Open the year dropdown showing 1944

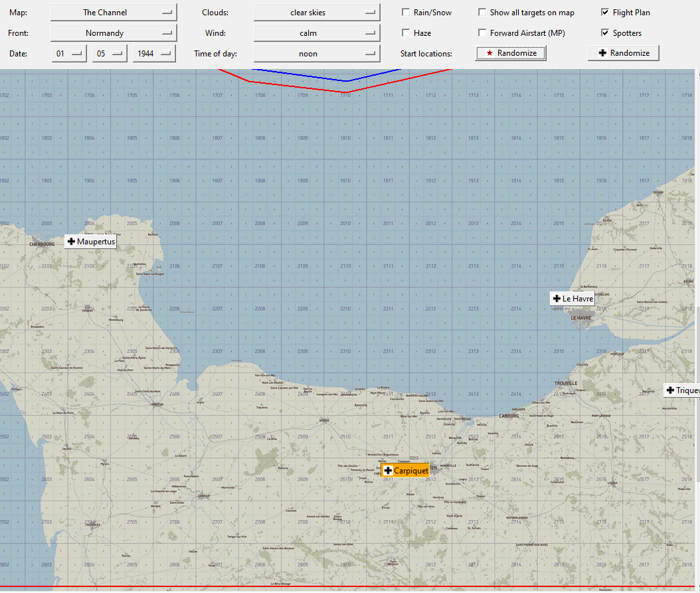coord(154,54)
